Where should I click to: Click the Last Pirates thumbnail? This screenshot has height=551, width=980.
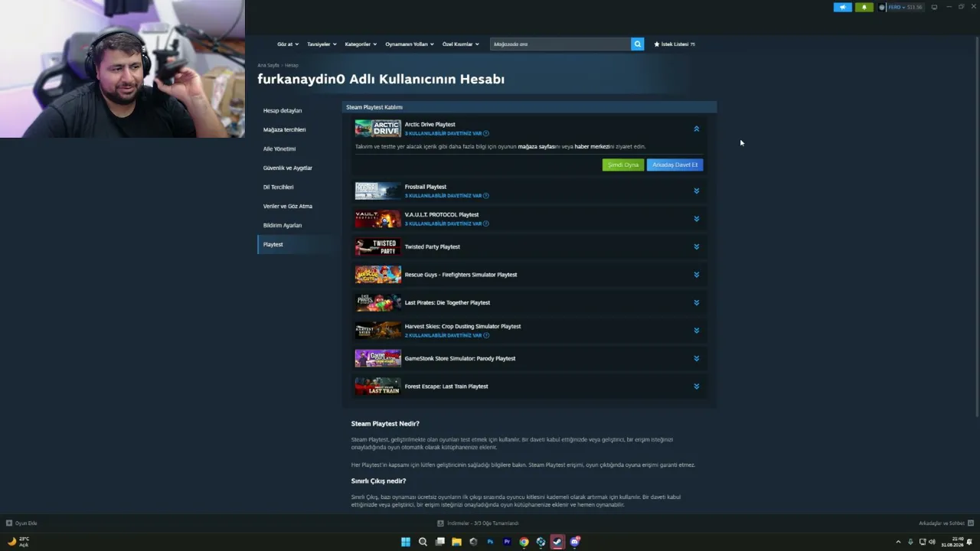coord(377,302)
